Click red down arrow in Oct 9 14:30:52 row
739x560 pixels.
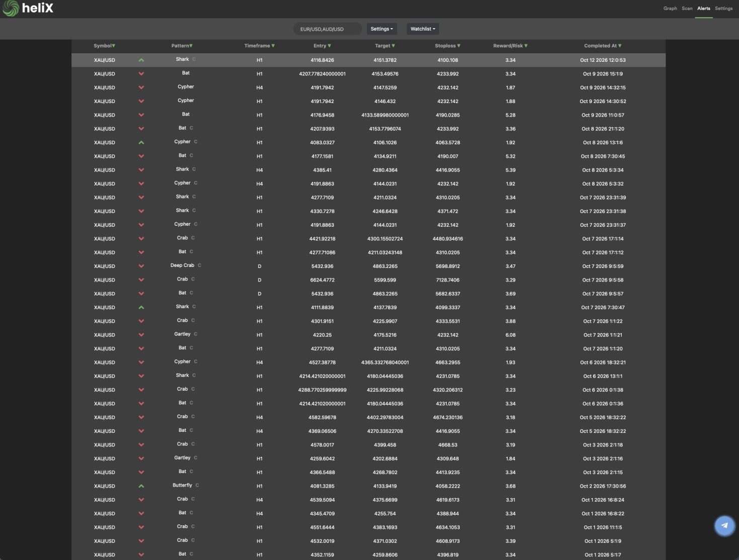pyautogui.click(x=141, y=101)
